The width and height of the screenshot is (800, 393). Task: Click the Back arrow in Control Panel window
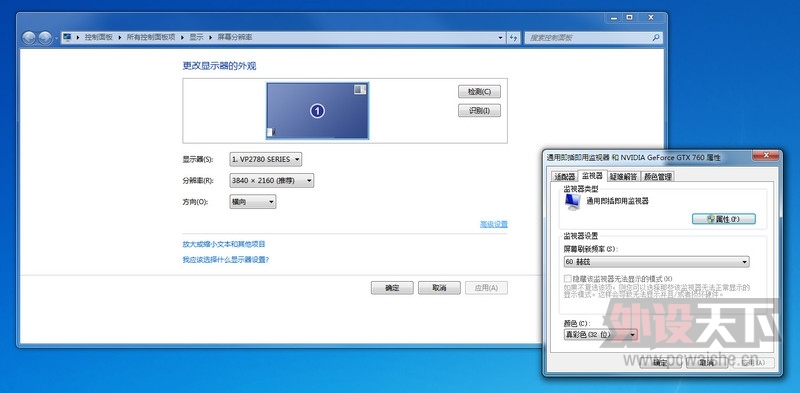click(29, 37)
